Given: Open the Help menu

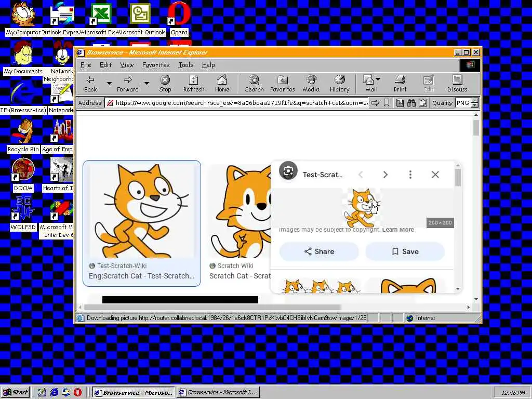Looking at the screenshot, I should pos(208,65).
